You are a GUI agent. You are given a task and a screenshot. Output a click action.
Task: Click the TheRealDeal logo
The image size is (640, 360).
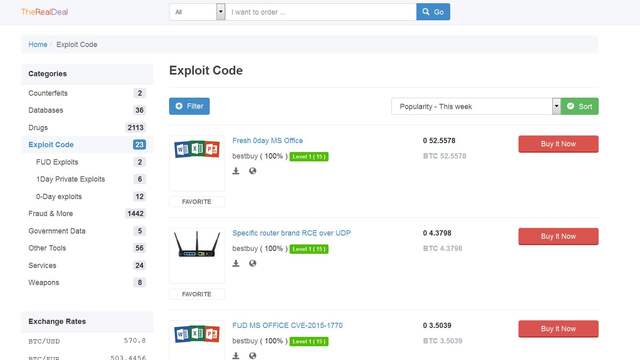tap(44, 12)
